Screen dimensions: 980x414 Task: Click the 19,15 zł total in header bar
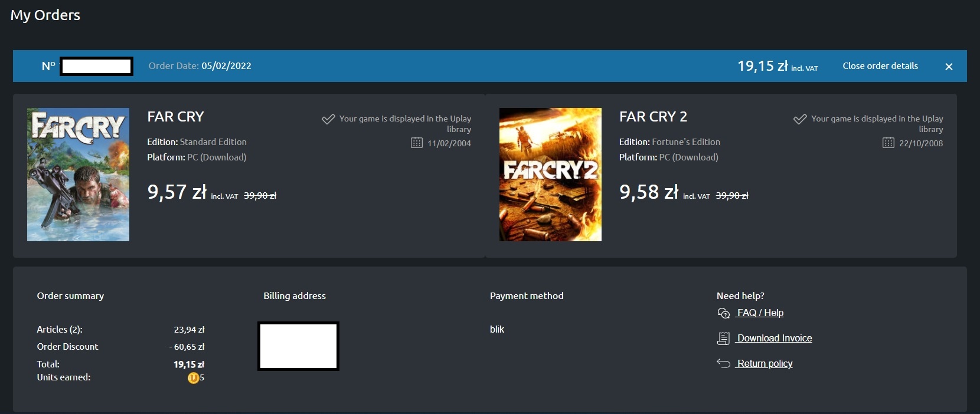(762, 66)
